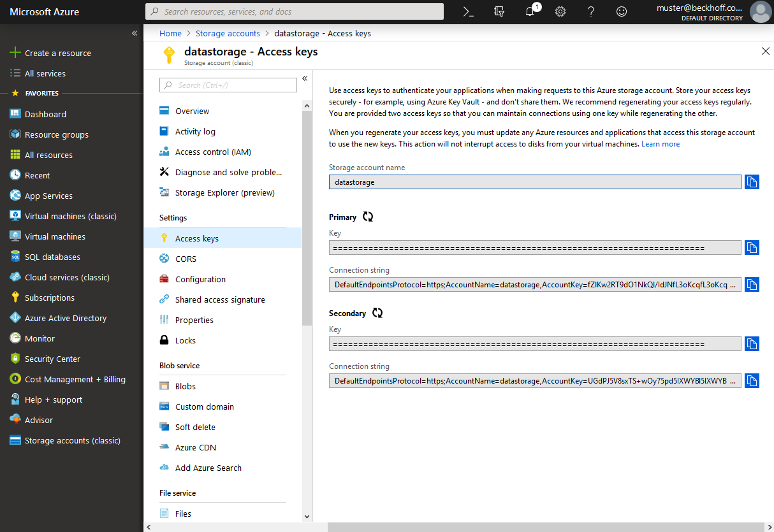This screenshot has height=532, width=774.
Task: Go to Home breadcrumb
Action: click(x=170, y=33)
